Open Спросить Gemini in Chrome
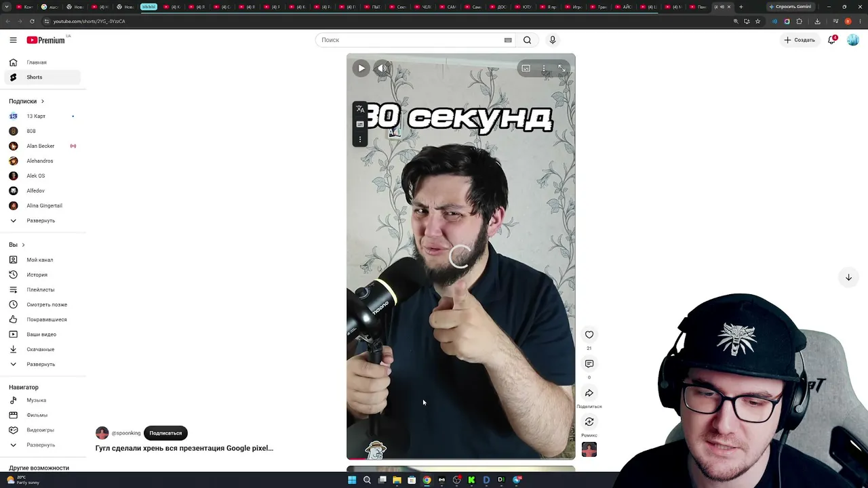The height and width of the screenshot is (488, 868). 791,7
